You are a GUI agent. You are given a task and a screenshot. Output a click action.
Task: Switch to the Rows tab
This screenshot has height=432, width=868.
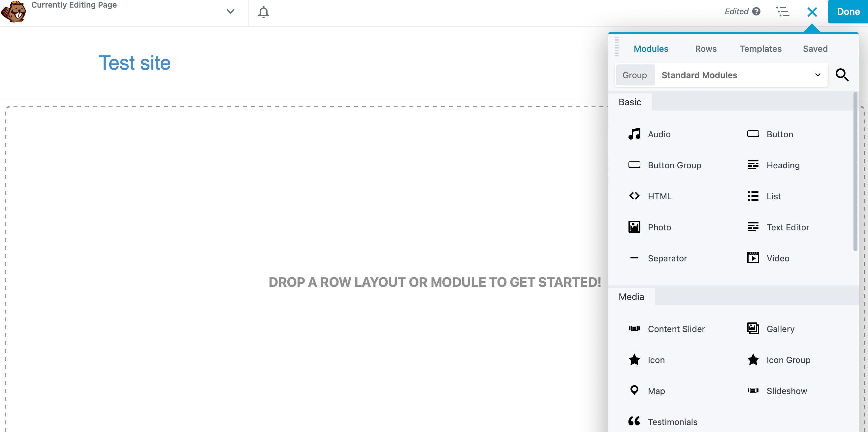pyautogui.click(x=706, y=49)
